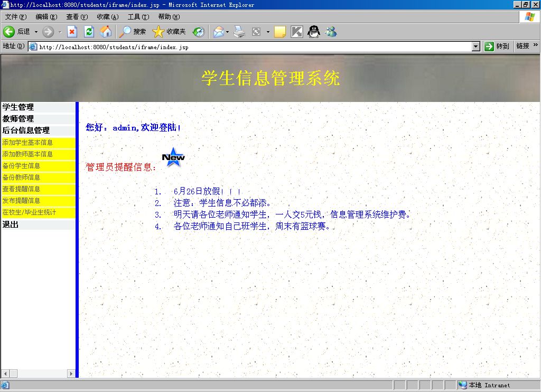Click the grey Edit page icon

point(256,32)
